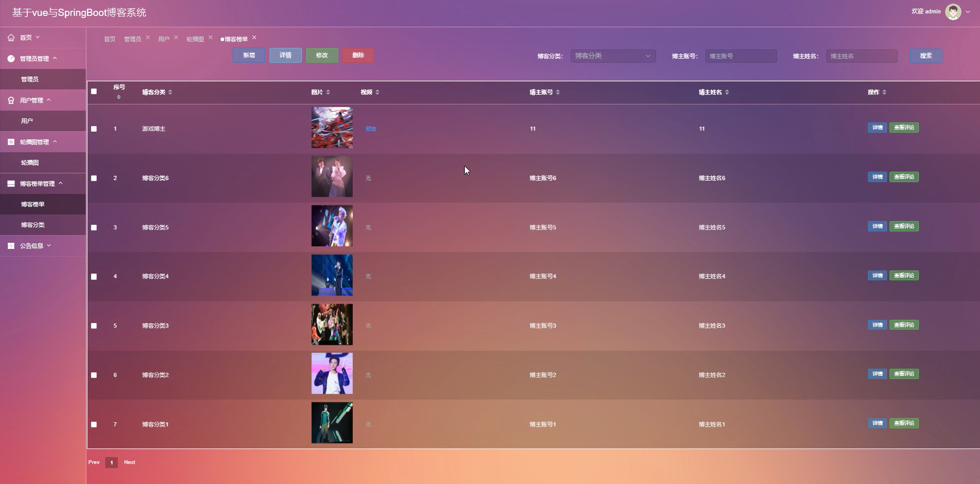
Task: Open the 轮播图 sidebar submenu item
Action: [x=43, y=162]
